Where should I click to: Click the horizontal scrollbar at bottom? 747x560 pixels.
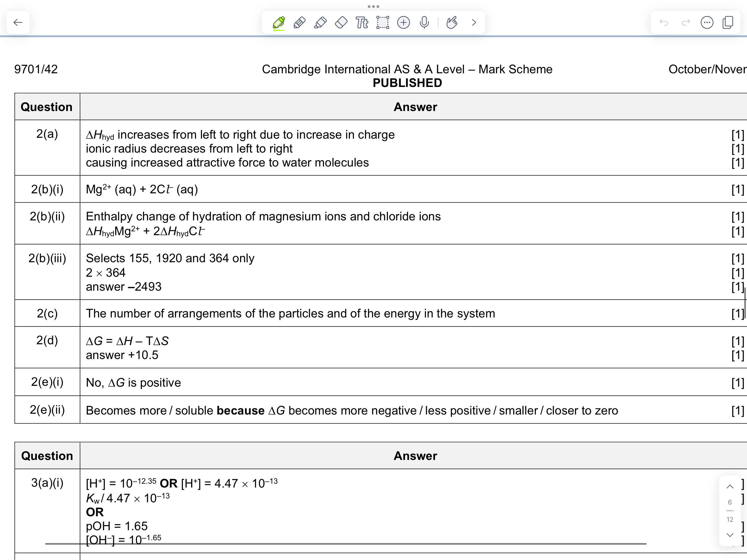[x=345, y=544]
